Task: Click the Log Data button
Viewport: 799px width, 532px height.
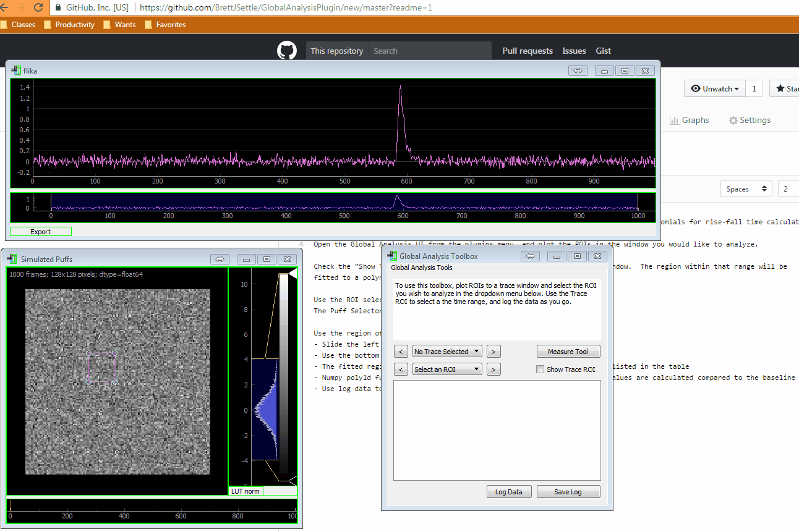Action: click(509, 492)
